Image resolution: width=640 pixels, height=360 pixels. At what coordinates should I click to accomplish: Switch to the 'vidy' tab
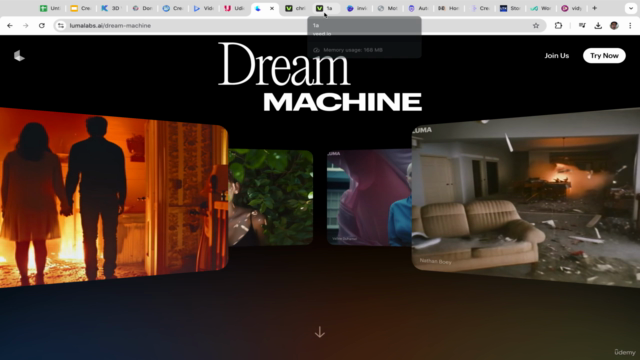pos(571,8)
